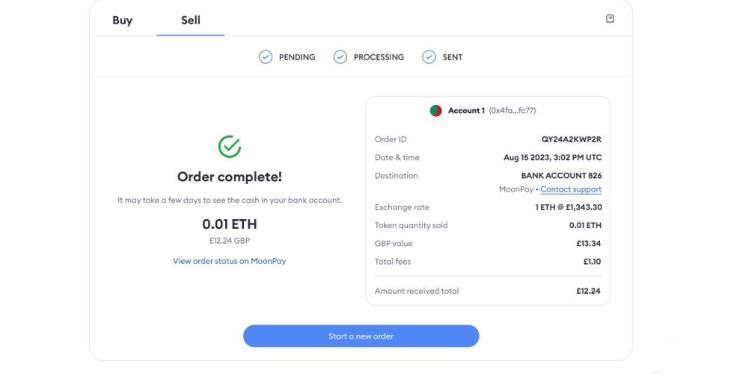Click the Total fees £1.10 value
750x382 pixels.
(592, 262)
